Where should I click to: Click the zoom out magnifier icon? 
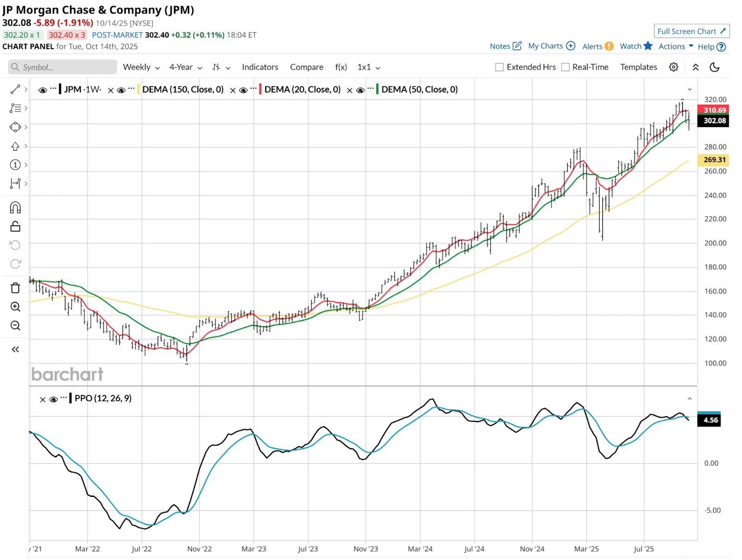pos(15,326)
